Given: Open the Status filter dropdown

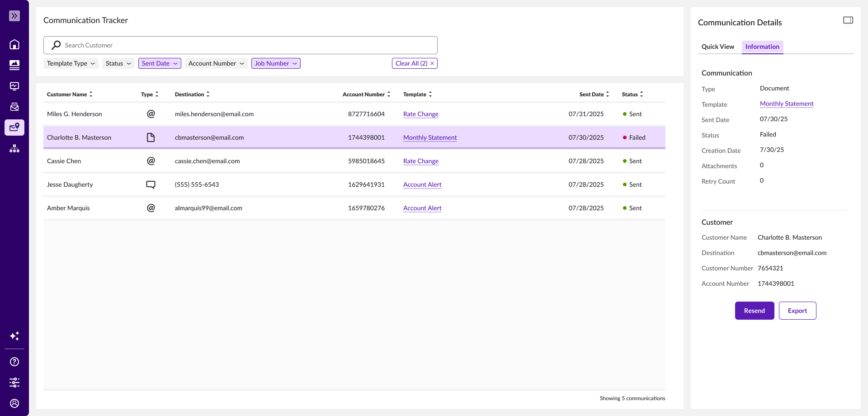Looking at the screenshot, I should click(118, 63).
